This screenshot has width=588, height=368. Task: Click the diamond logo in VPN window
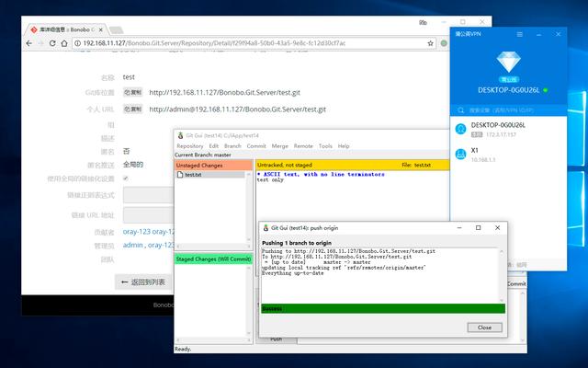click(x=508, y=62)
